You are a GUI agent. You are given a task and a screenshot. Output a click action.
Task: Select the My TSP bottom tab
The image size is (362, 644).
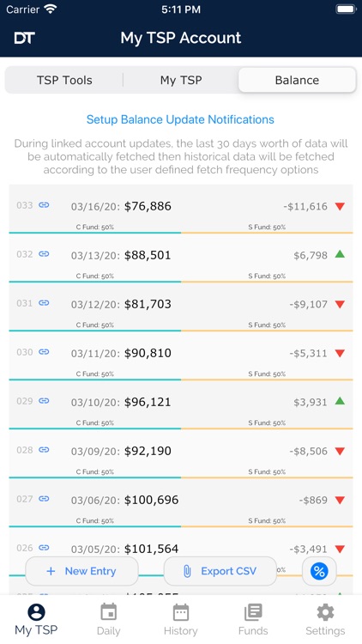(36, 620)
